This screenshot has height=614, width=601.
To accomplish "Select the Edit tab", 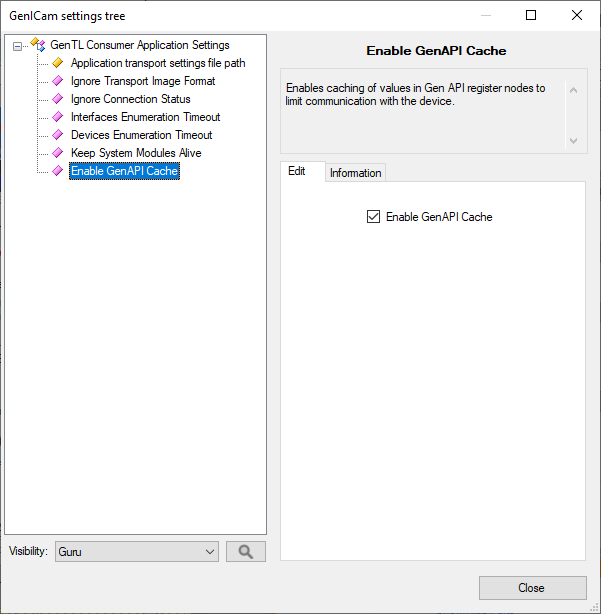I will pos(297,172).
